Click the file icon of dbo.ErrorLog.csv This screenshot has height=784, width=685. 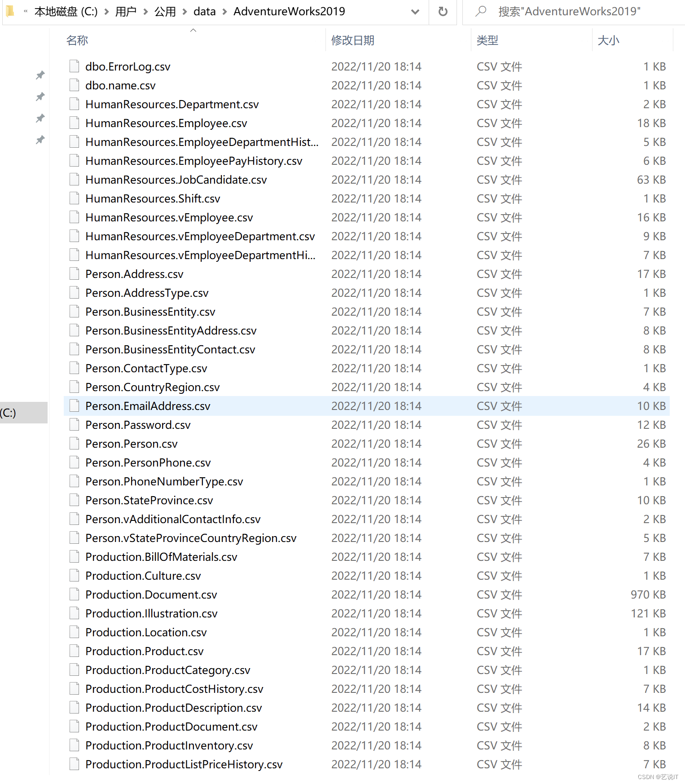pyautogui.click(x=75, y=66)
